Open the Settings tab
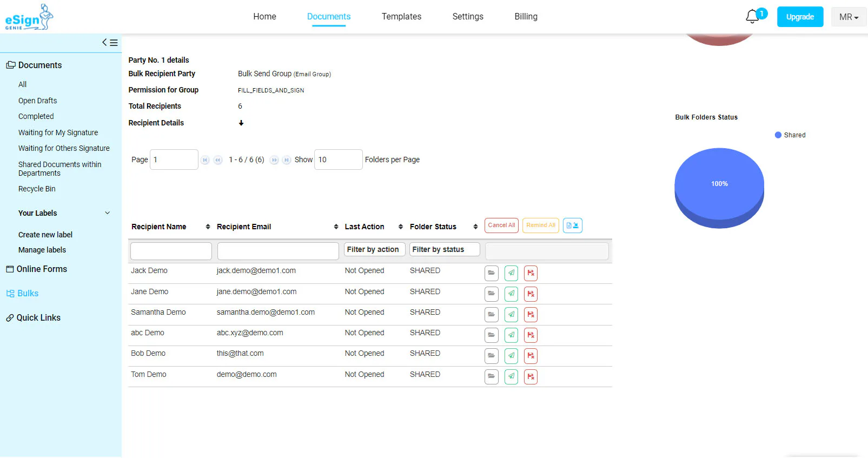The image size is (868, 458). (468, 17)
